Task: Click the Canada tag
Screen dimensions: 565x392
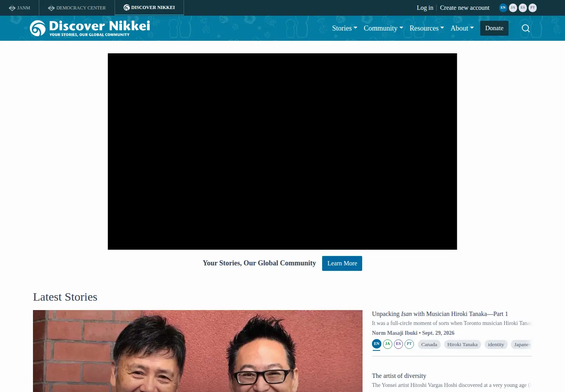Action: [429, 345]
